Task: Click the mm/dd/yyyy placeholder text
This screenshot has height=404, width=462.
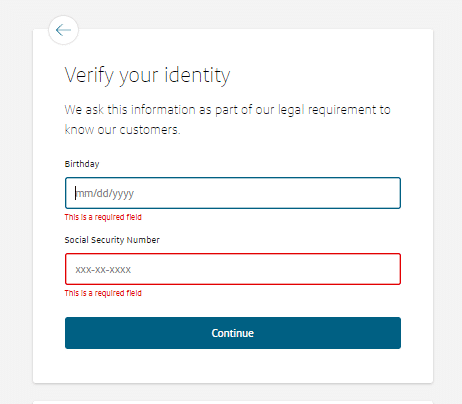Action: (x=105, y=193)
